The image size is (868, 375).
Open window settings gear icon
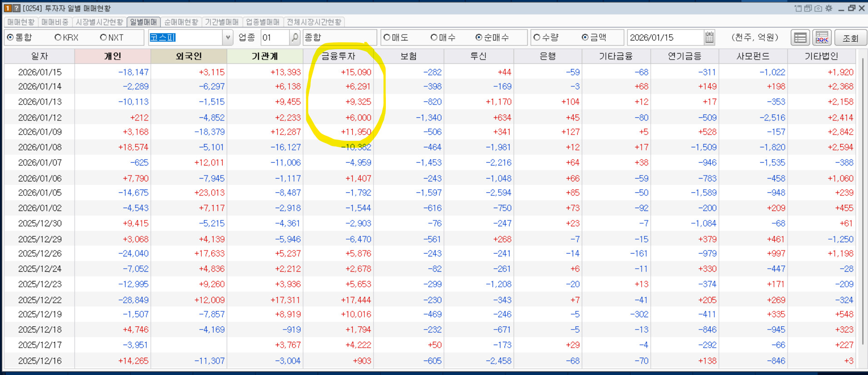[829, 8]
